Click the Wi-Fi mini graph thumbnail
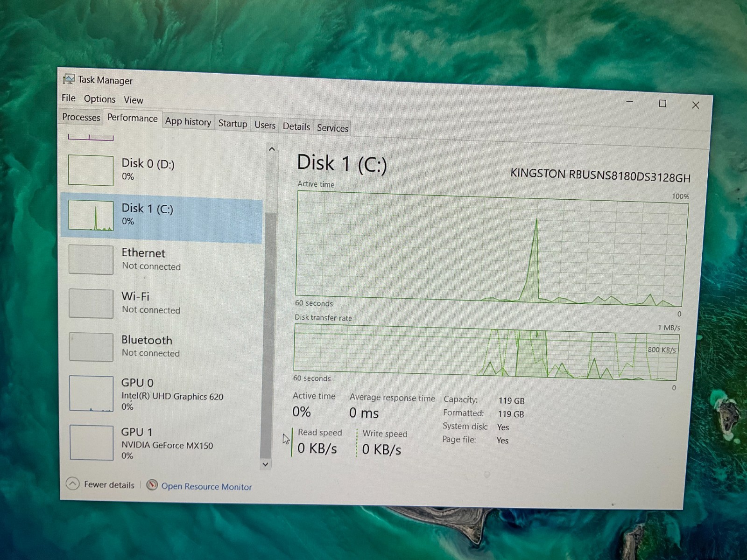Image resolution: width=747 pixels, height=560 pixels. pyautogui.click(x=91, y=303)
